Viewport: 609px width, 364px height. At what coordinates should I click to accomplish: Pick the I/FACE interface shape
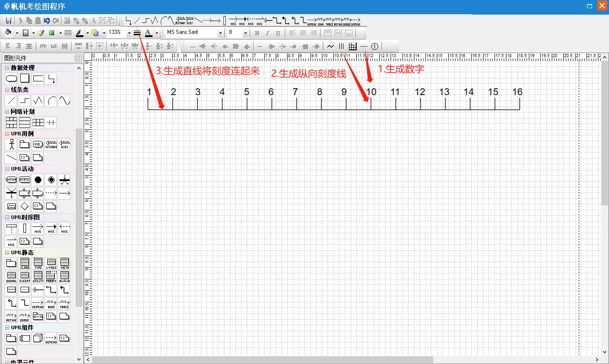click(x=51, y=263)
